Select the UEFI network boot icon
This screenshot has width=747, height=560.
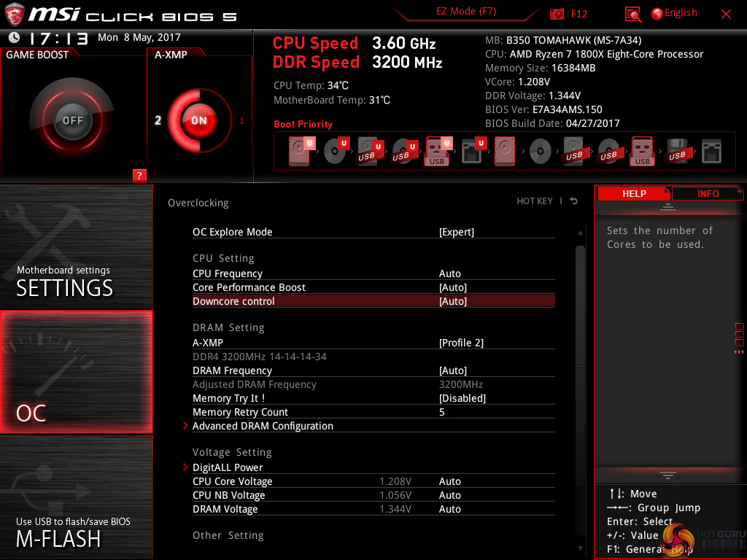(473, 151)
